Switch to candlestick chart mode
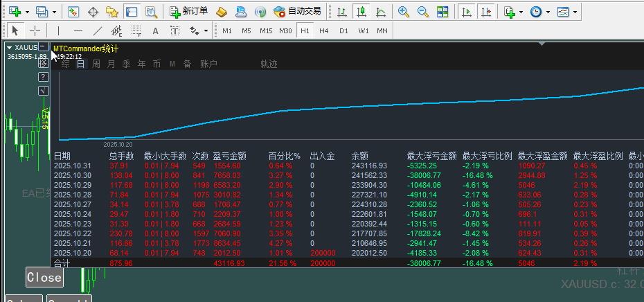 [361, 12]
